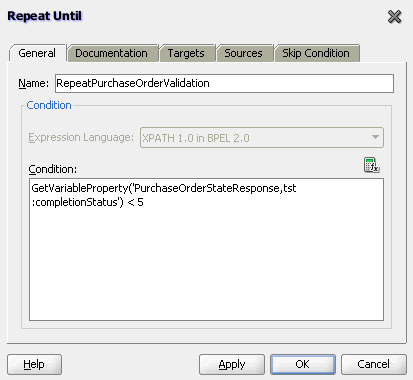Open the Skip Condition tab

tap(317, 53)
